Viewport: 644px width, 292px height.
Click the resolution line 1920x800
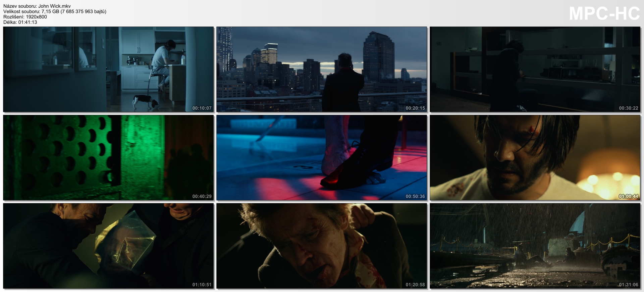(x=25, y=17)
